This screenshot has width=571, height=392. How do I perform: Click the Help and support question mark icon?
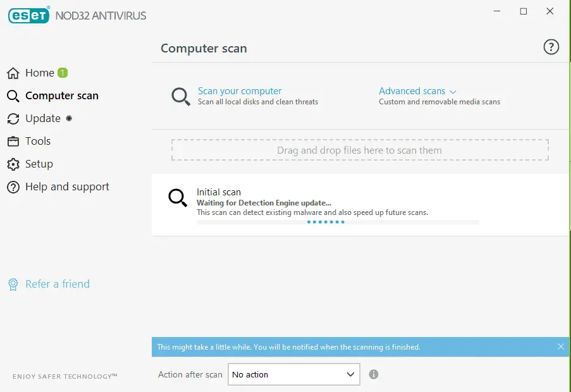(13, 187)
